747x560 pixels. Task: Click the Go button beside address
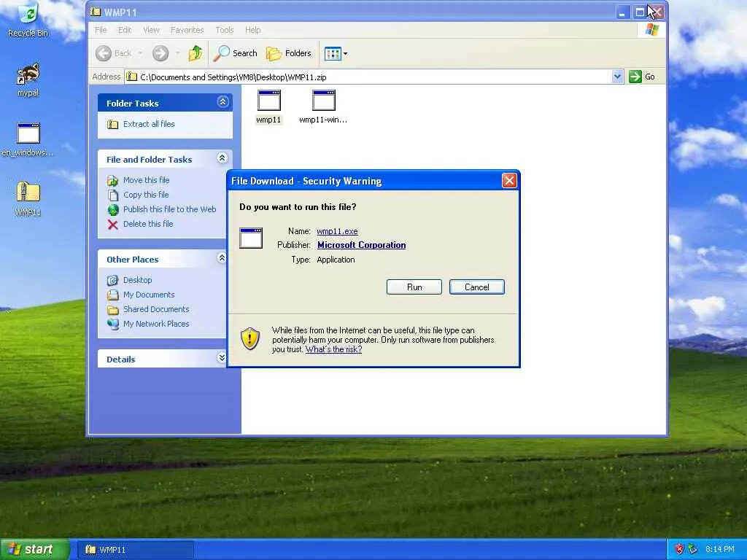pyautogui.click(x=642, y=77)
